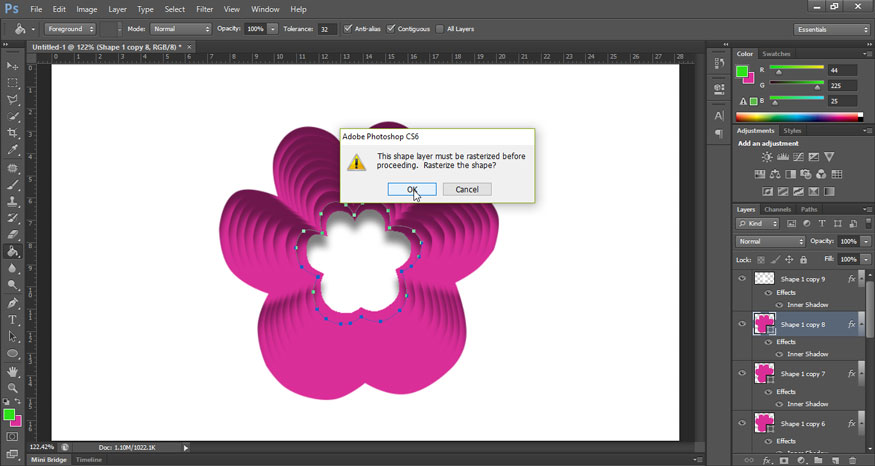Hide the Shape 1 copy 7 layer
The image size is (875, 466).
(x=742, y=374)
